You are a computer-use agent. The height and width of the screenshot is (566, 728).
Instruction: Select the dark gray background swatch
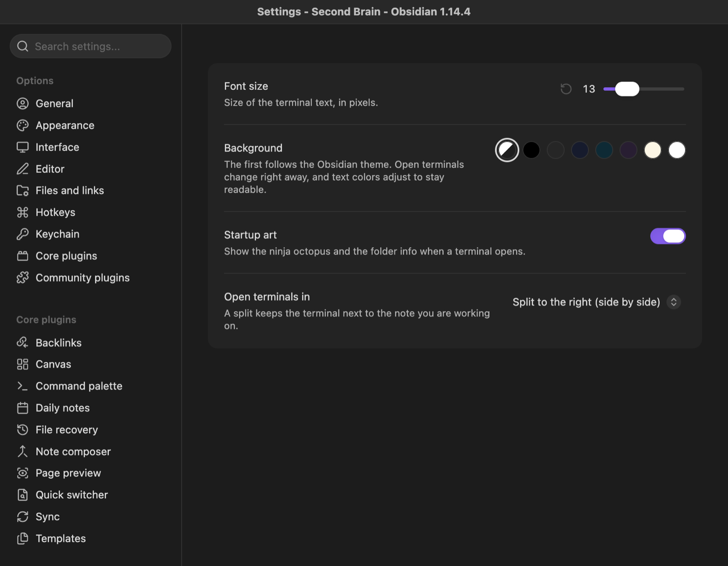(x=556, y=150)
